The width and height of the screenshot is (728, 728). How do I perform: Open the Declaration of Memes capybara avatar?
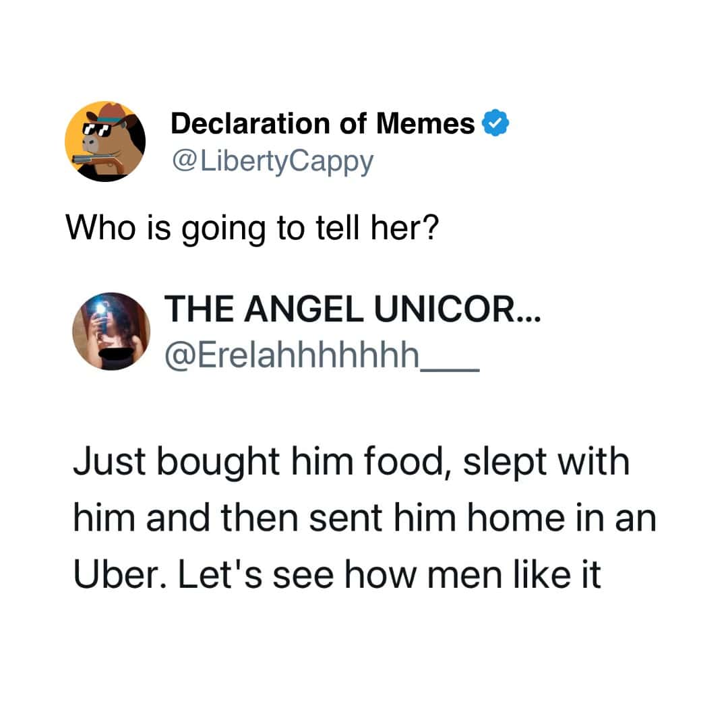[105, 141]
